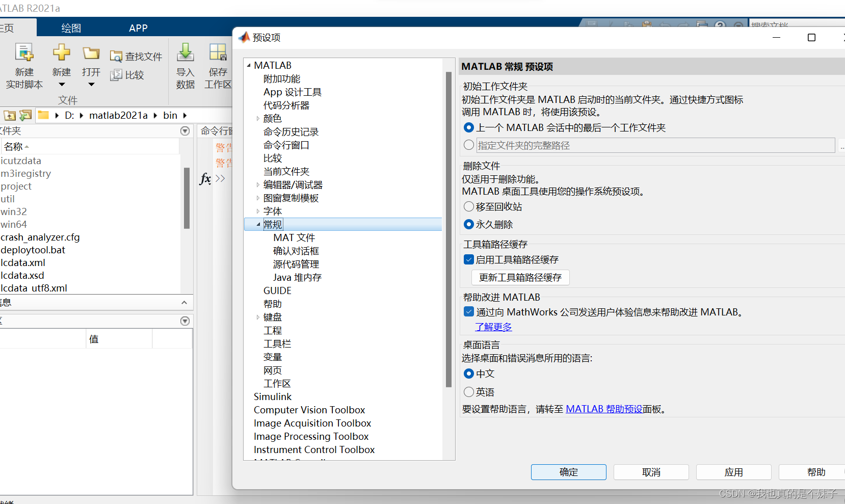
Task: Collapse the MATLAB tree node
Action: coord(249,65)
